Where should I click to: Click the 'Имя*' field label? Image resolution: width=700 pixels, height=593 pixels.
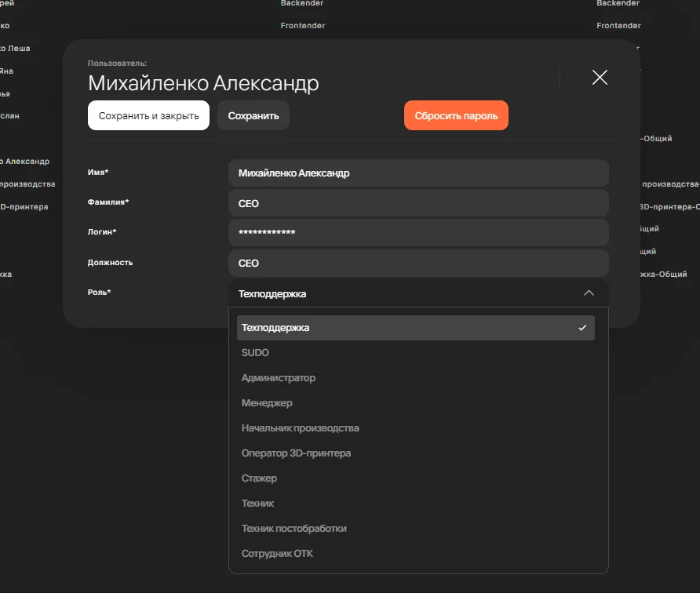(x=98, y=173)
